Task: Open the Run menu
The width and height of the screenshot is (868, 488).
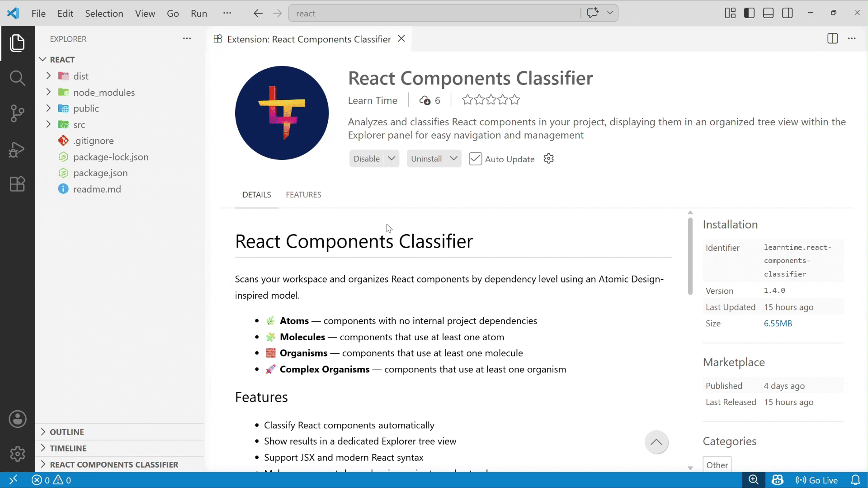Action: pos(199,14)
